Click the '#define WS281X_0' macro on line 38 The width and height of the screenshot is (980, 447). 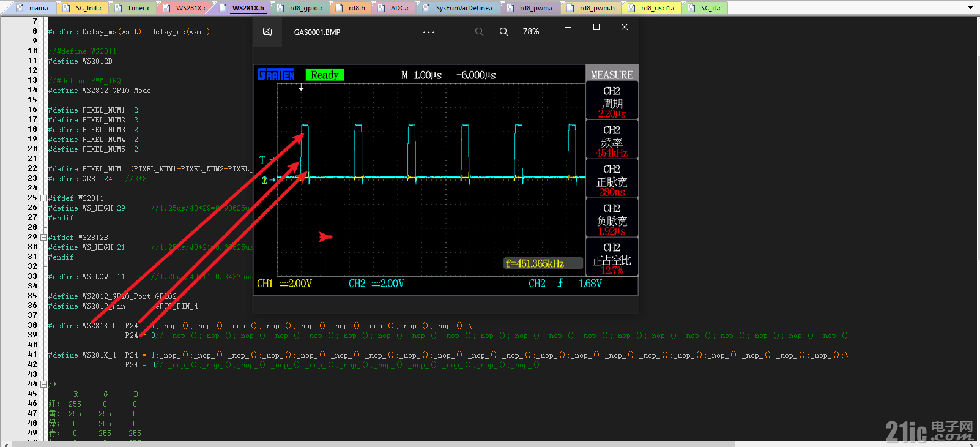pos(82,326)
